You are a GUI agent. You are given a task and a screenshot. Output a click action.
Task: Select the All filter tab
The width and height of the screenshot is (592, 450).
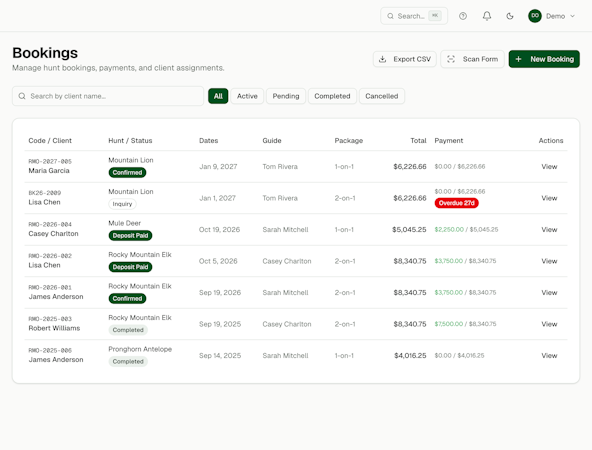[218, 96]
